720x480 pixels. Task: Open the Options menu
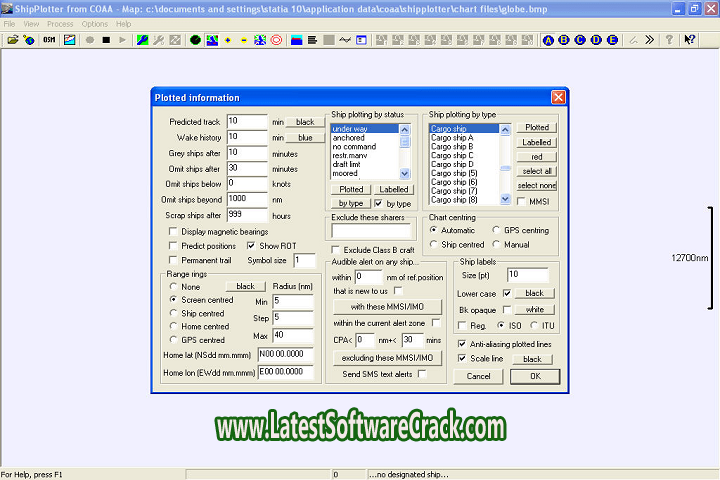[x=95, y=23]
